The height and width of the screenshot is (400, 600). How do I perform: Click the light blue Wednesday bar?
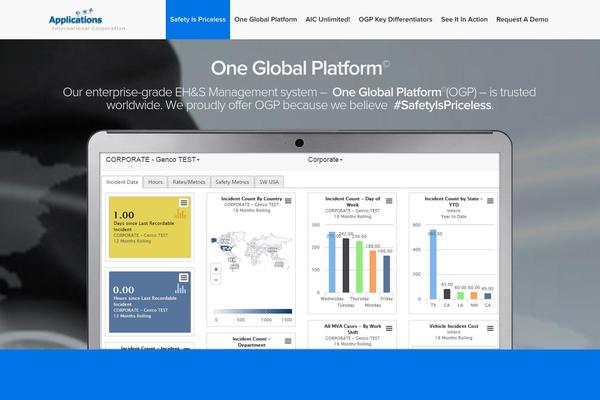(x=332, y=262)
